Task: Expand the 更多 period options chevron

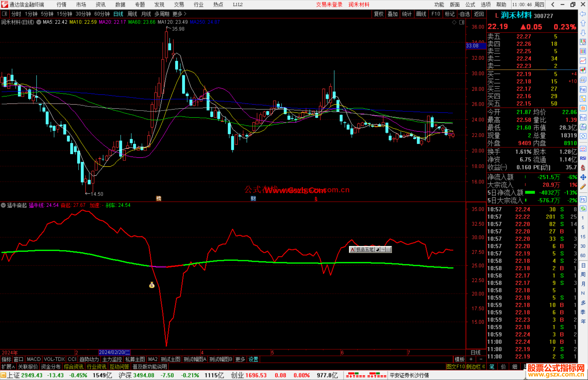Action: [x=185, y=14]
